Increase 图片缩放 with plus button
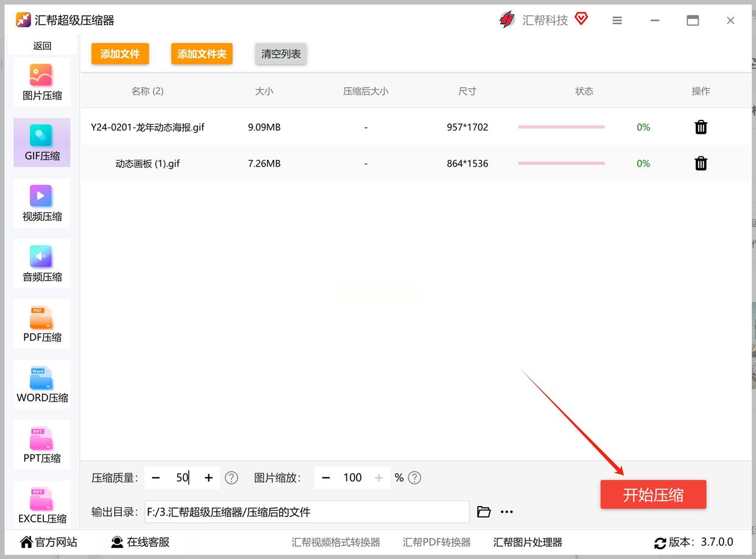The width and height of the screenshot is (756, 559). (x=379, y=477)
